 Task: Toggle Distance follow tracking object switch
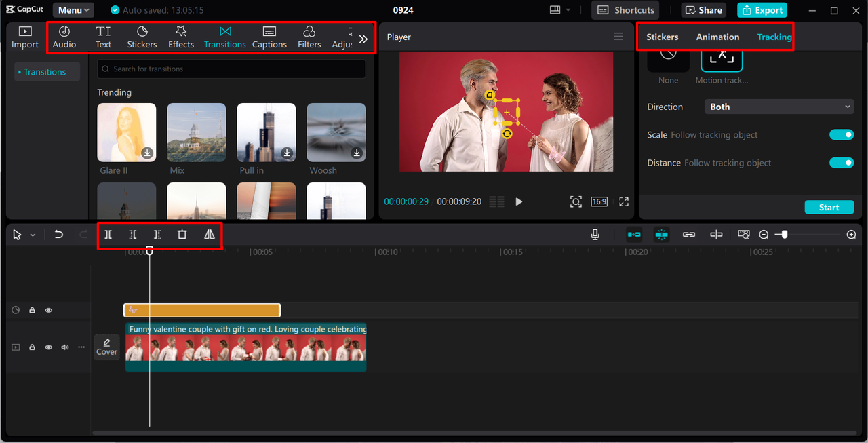(x=842, y=162)
